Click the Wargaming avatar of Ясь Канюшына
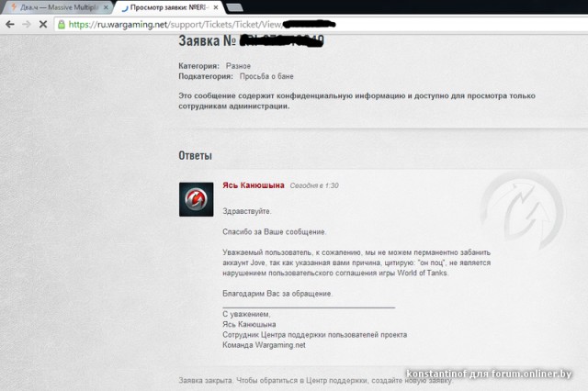The height and width of the screenshot is (391, 588). [x=196, y=199]
